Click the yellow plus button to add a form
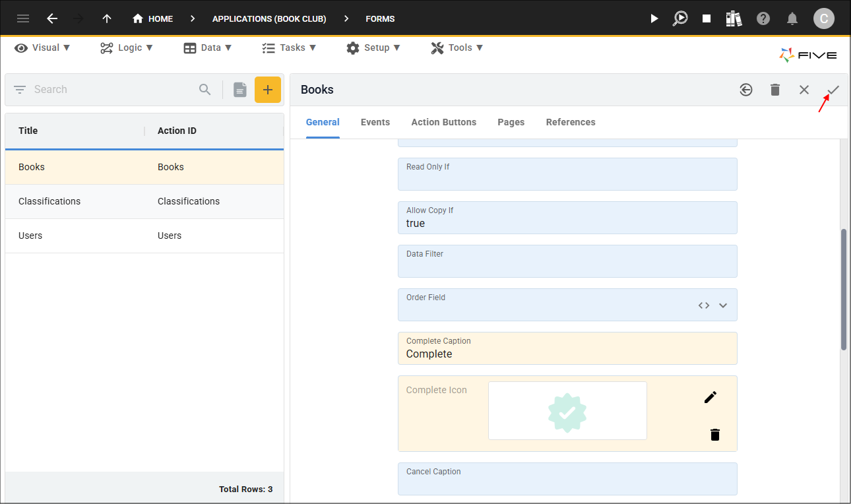The width and height of the screenshot is (851, 504). point(268,90)
